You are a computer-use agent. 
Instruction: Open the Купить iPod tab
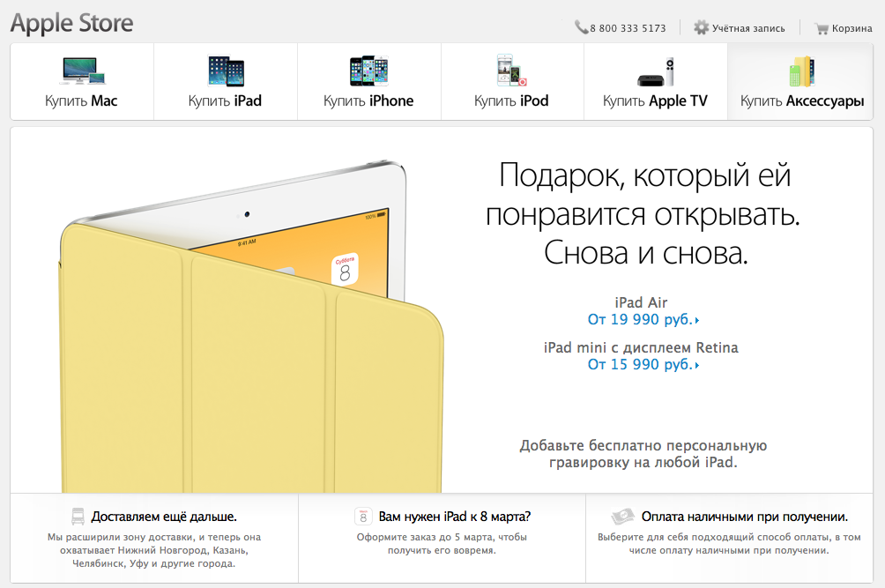pos(512,81)
